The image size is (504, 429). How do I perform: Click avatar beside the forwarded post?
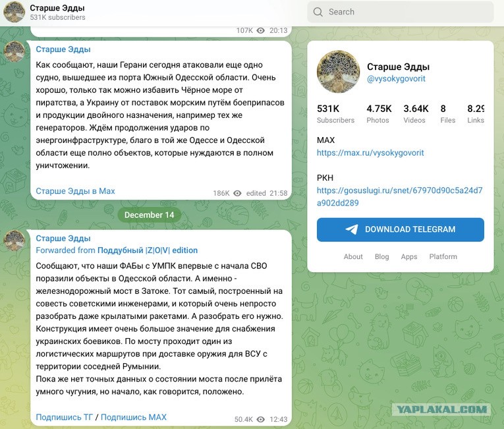click(14, 241)
